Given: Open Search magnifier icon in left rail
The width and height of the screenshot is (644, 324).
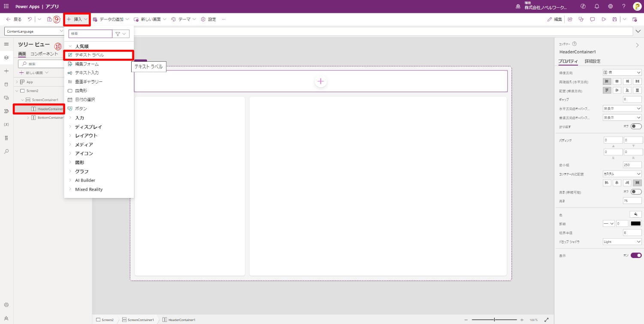Looking at the screenshot, I should pos(6,151).
